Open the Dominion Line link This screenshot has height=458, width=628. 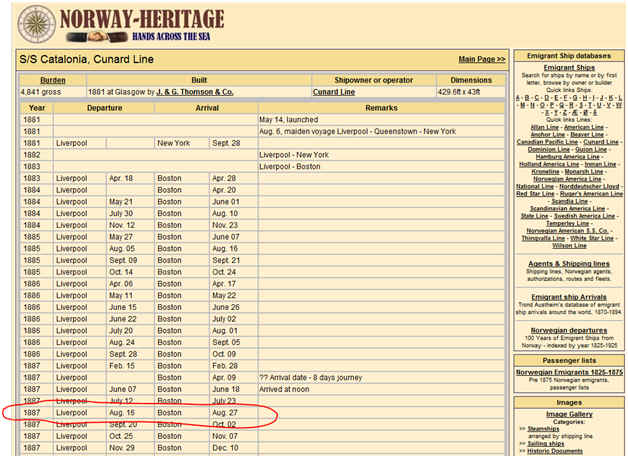pos(549,149)
